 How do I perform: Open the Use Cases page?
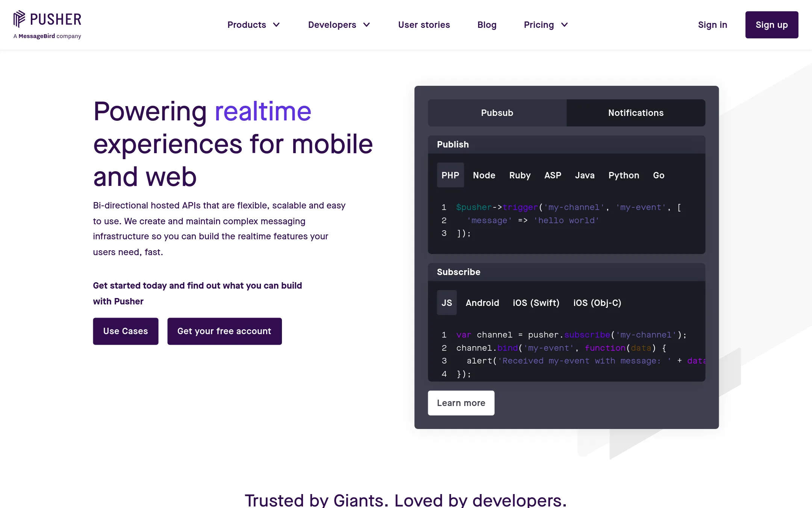point(126,331)
